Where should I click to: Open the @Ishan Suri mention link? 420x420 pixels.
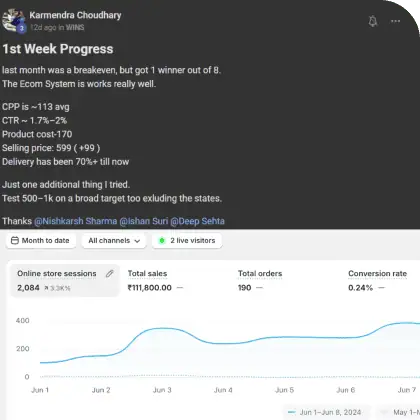[x=144, y=221]
